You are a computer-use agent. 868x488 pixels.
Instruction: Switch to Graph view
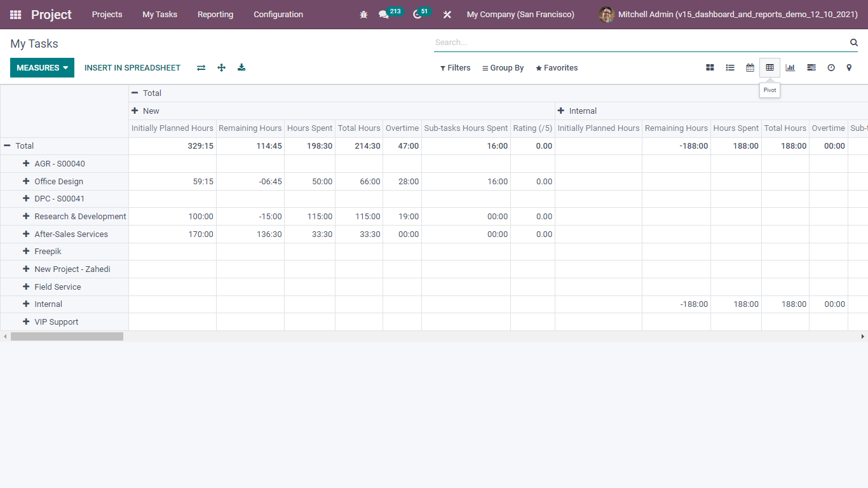790,67
